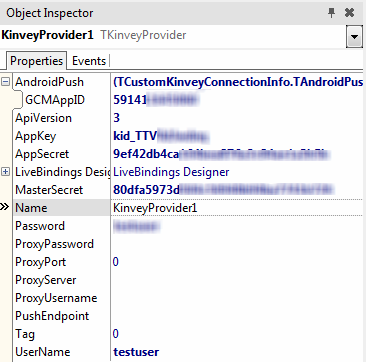Edit the AppKey value starting kid_TTV
366x362 pixels.
tap(237, 136)
